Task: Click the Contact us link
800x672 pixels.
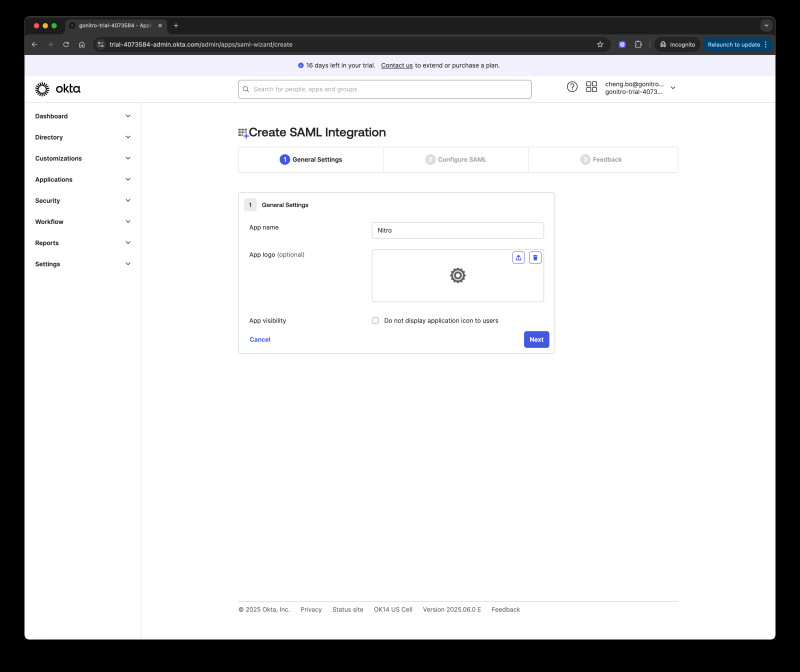Action: [396, 65]
